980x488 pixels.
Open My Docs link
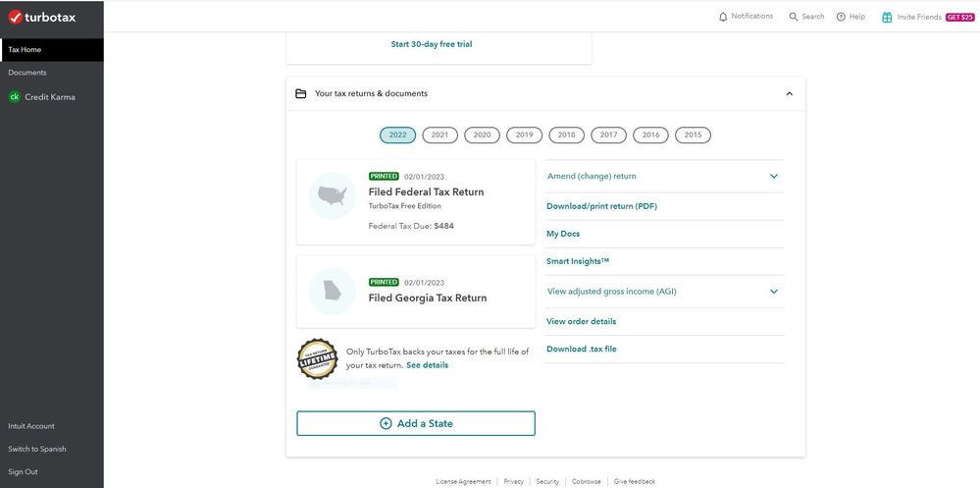tap(563, 234)
